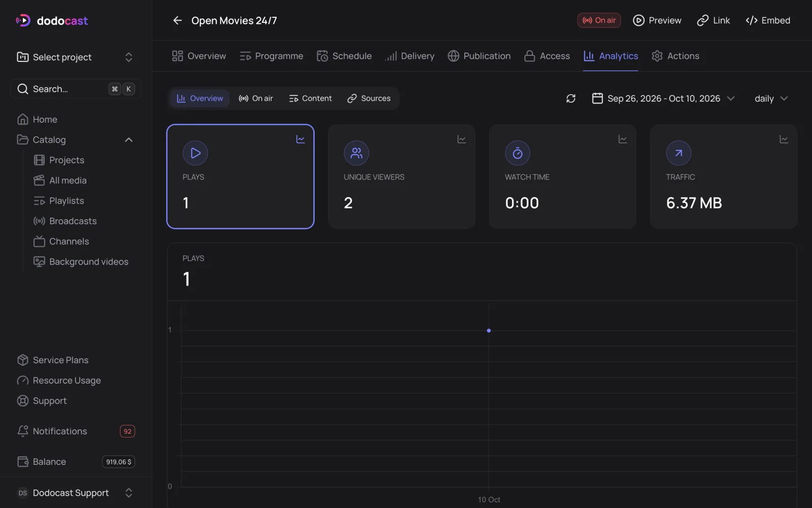Switch to Content analytics view

pos(310,99)
